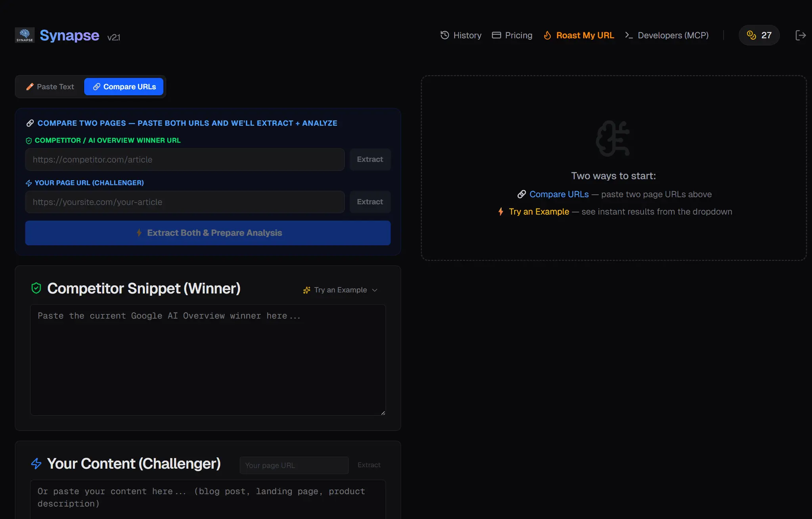The image size is (812, 519).
Task: Open the Try an Example dropdown
Action: click(340, 290)
